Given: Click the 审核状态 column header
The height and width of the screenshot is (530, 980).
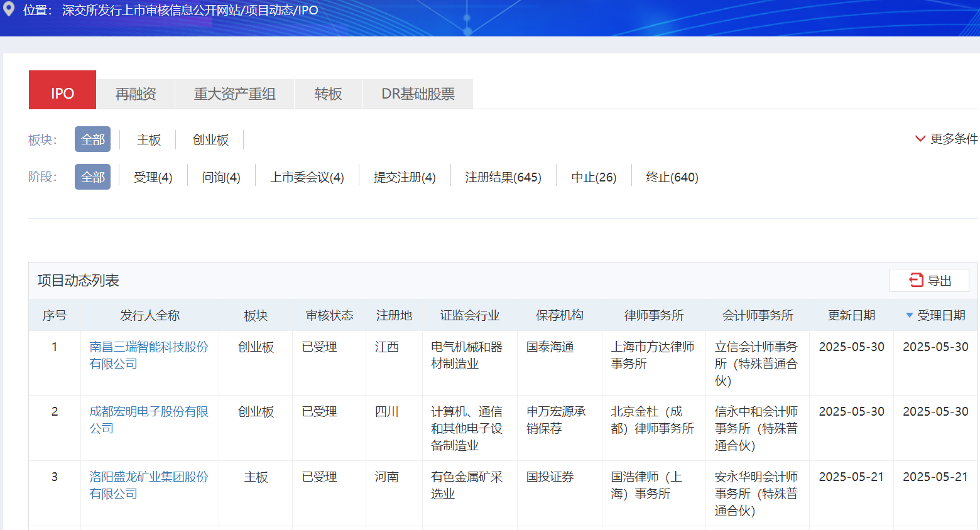Looking at the screenshot, I should coord(329,315).
